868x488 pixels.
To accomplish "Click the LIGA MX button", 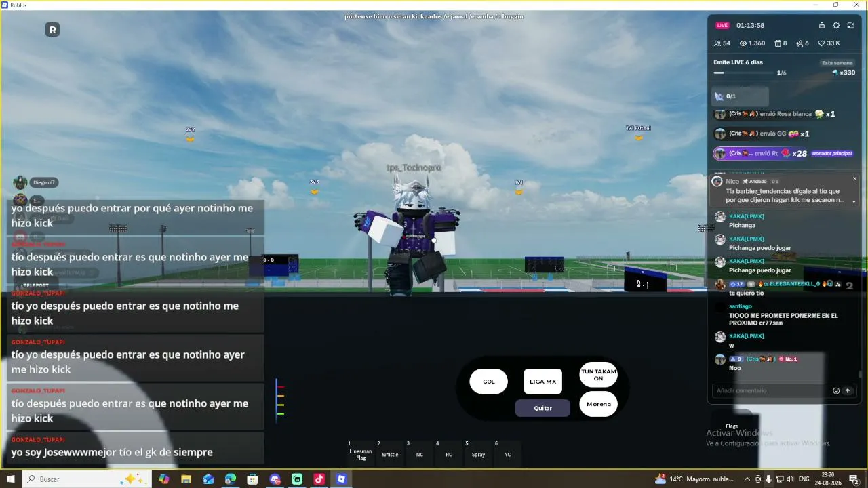I will click(x=542, y=382).
